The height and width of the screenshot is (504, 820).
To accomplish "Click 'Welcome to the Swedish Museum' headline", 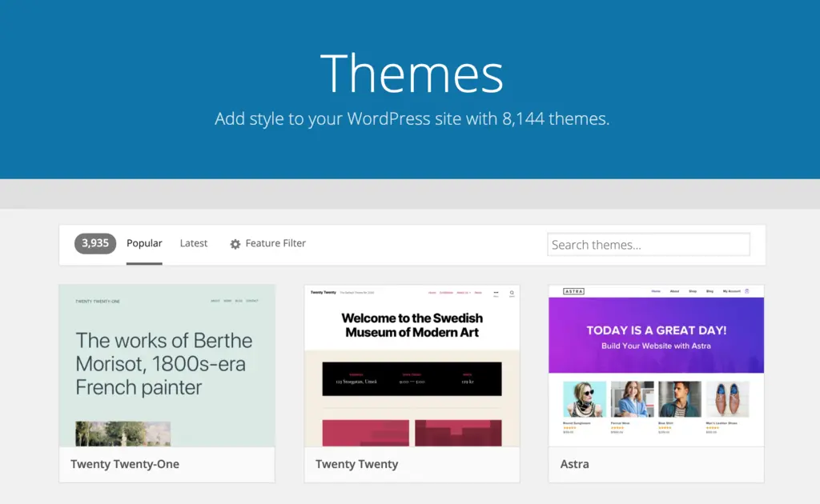I will 412,325.
